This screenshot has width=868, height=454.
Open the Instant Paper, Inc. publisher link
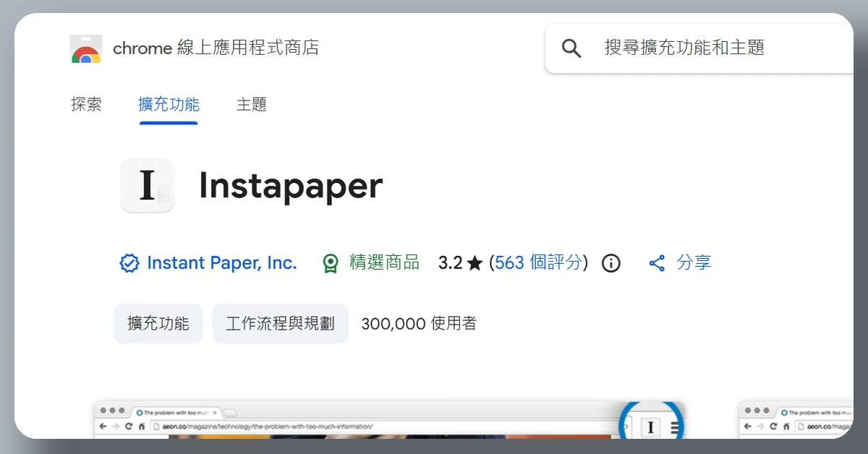(222, 262)
